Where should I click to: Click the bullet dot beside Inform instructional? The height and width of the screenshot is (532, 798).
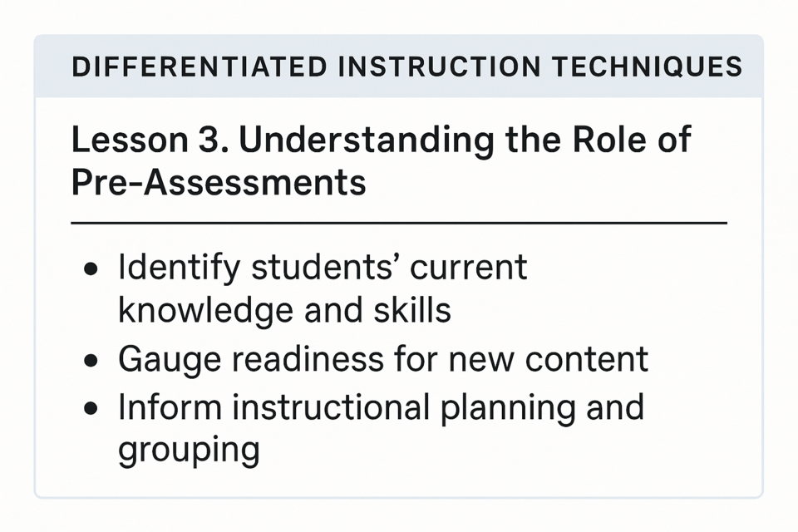click(91, 408)
